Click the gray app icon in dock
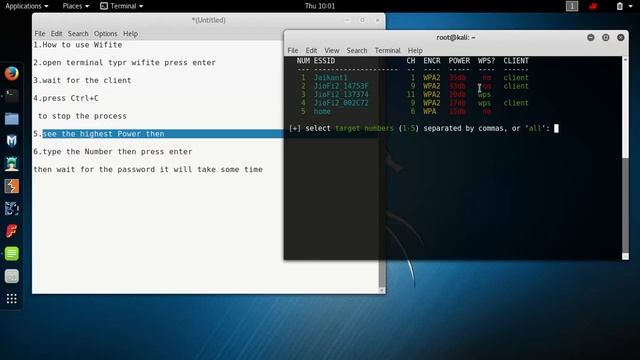This screenshot has height=360, width=640. point(11,276)
